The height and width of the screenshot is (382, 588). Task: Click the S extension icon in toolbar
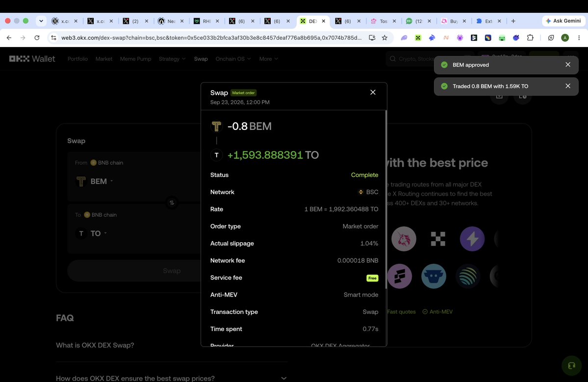pos(474,37)
